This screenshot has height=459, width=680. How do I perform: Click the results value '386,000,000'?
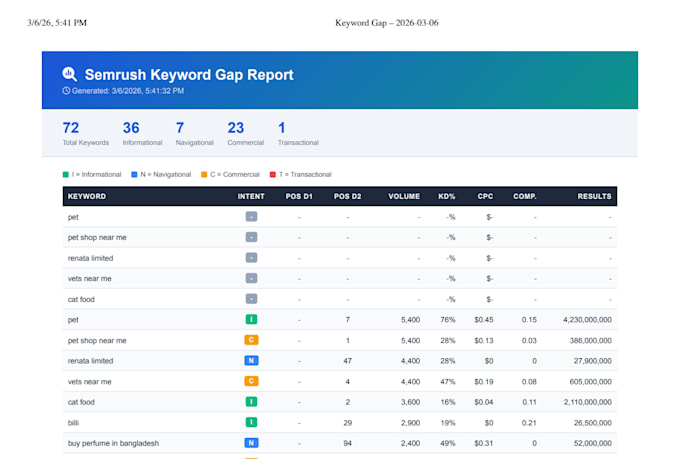click(x=591, y=341)
